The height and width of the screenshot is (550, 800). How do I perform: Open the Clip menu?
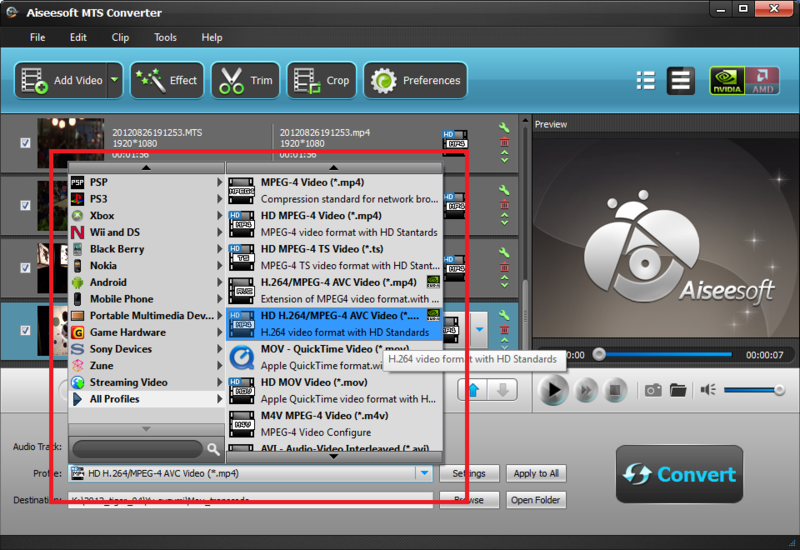point(120,37)
